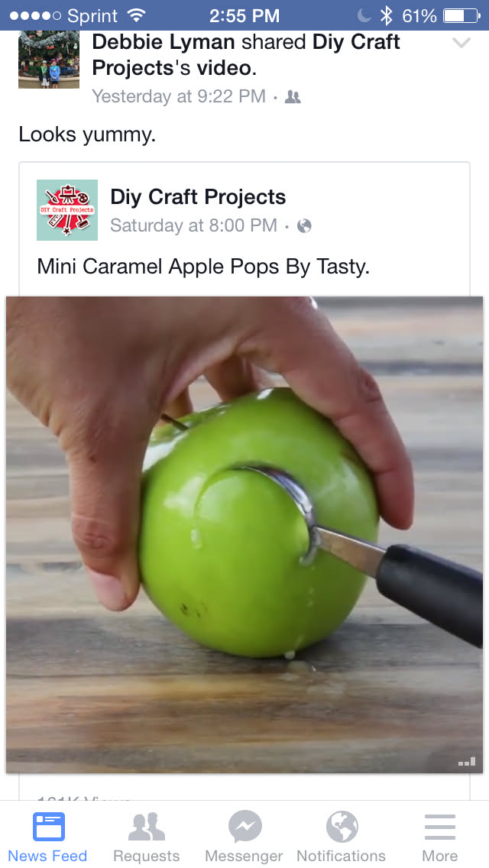Open the News Feed tab

pos(47,836)
